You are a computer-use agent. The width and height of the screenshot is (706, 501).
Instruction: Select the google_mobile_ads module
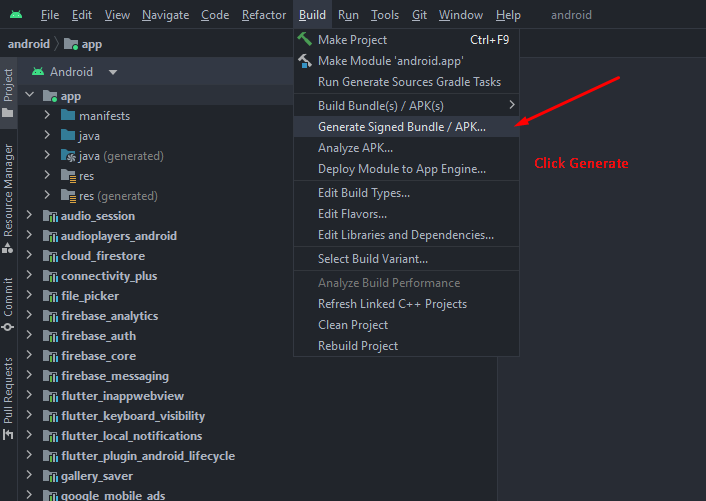coord(112,495)
